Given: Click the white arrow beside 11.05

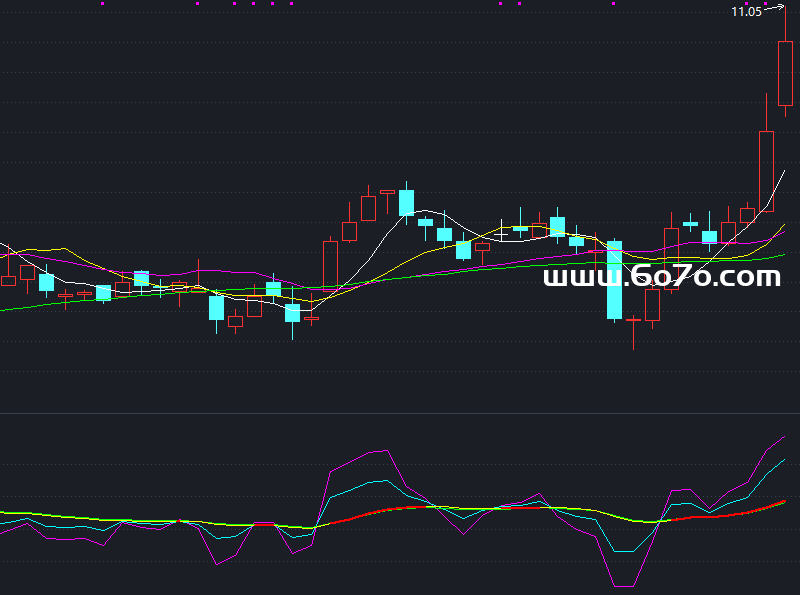Looking at the screenshot, I should [775, 8].
